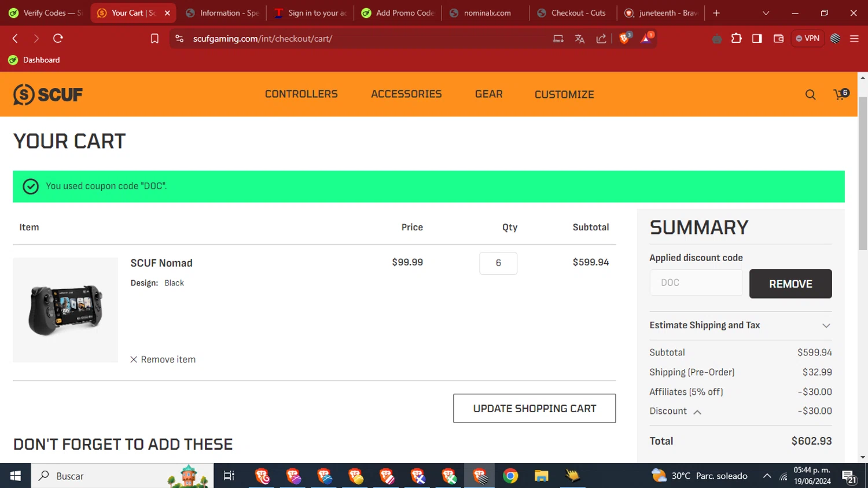This screenshot has height=488, width=868.
Task: Click the Total amount $602.93
Action: tap(811, 441)
